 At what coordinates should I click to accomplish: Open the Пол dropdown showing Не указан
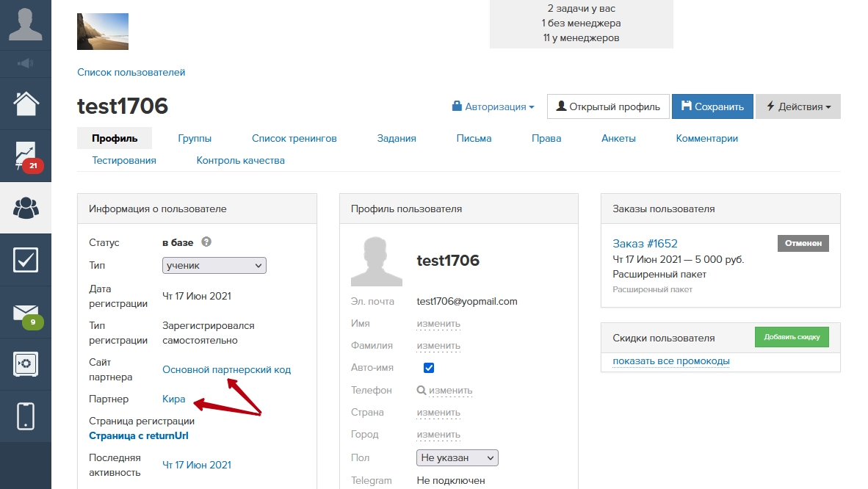click(x=457, y=457)
